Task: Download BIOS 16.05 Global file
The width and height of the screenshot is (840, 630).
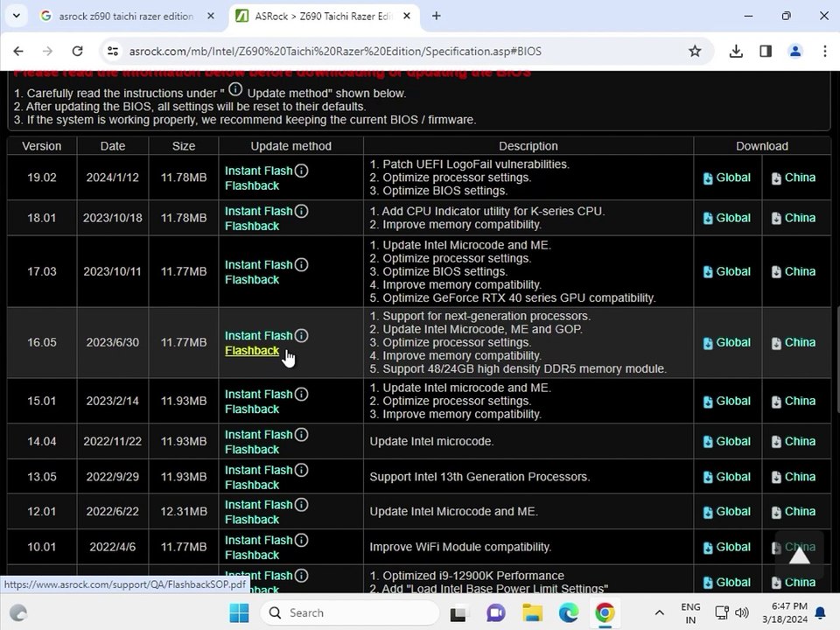Action: [x=727, y=342]
